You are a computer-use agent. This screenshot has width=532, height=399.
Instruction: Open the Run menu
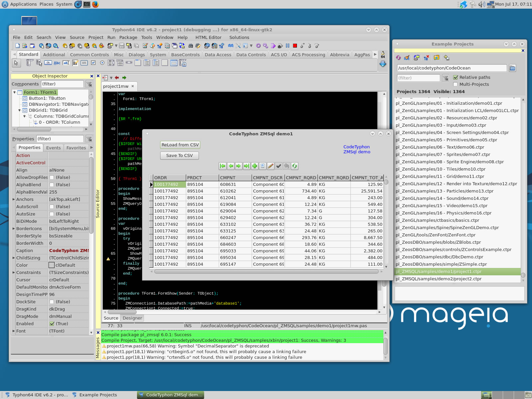(x=111, y=37)
